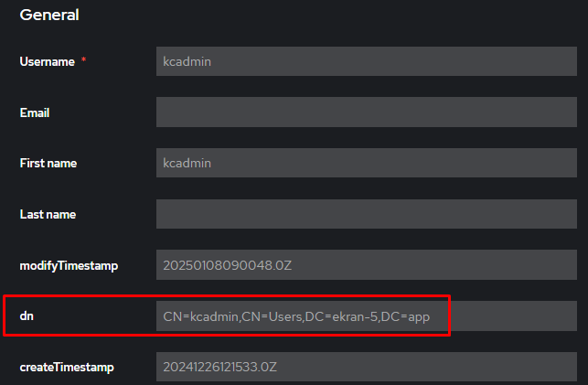Click the Last name label
588x385 pixels.
[x=48, y=215]
